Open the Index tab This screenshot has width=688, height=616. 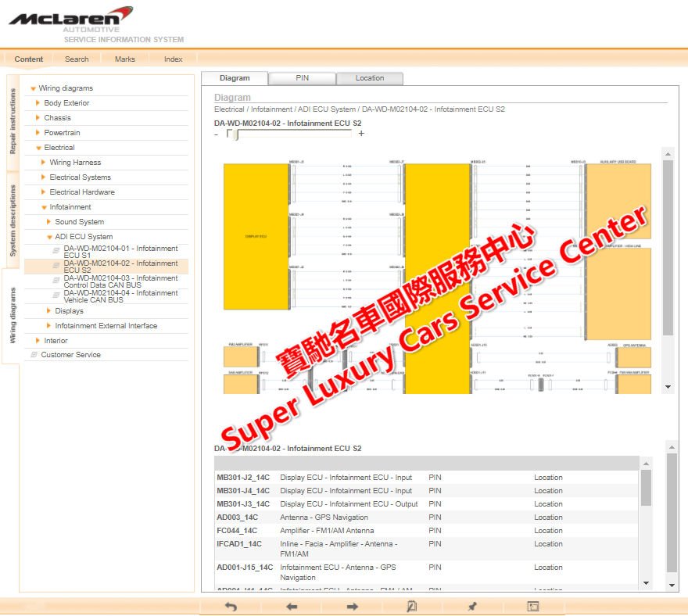(x=174, y=59)
